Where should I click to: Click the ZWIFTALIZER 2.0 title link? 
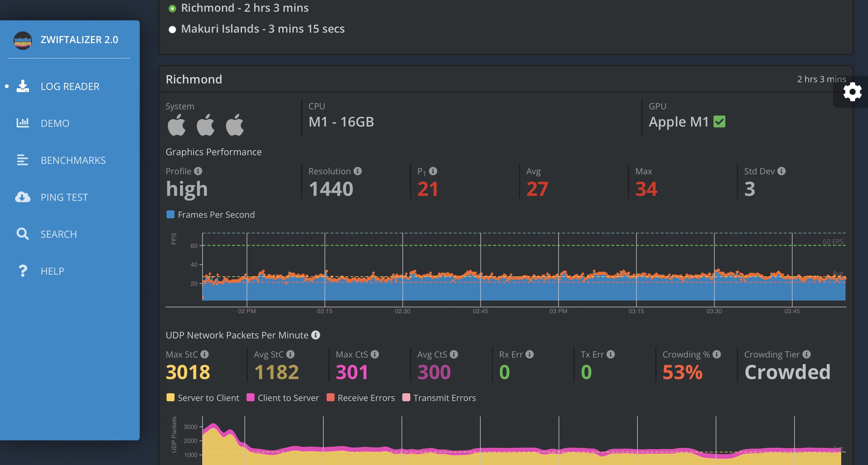pyautogui.click(x=79, y=40)
